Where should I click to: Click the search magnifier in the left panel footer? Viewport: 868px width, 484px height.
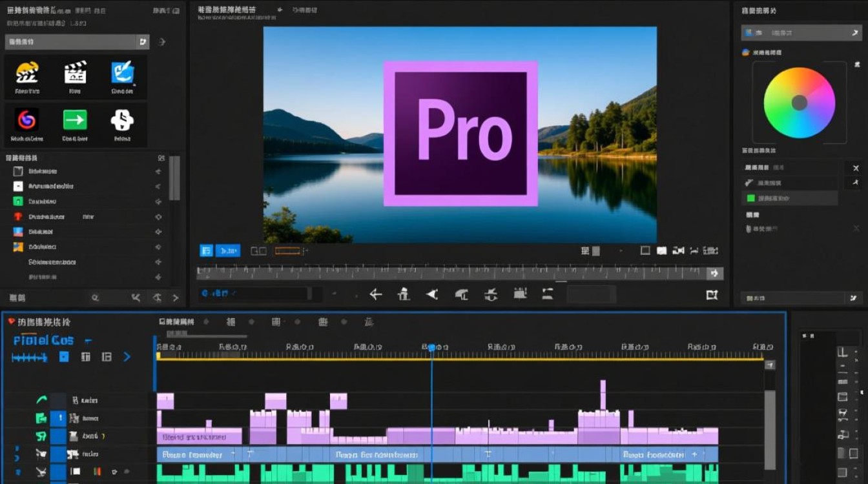95,297
